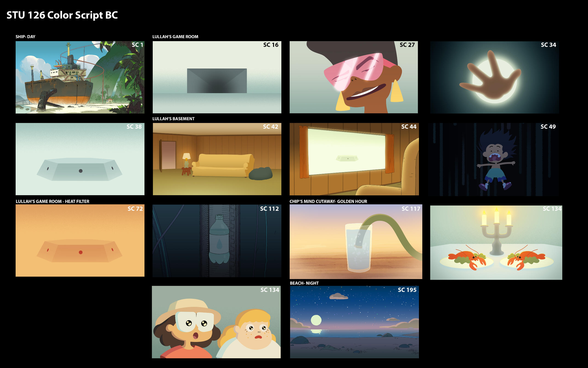Select the SC 72 heat filter frame

coord(80,240)
